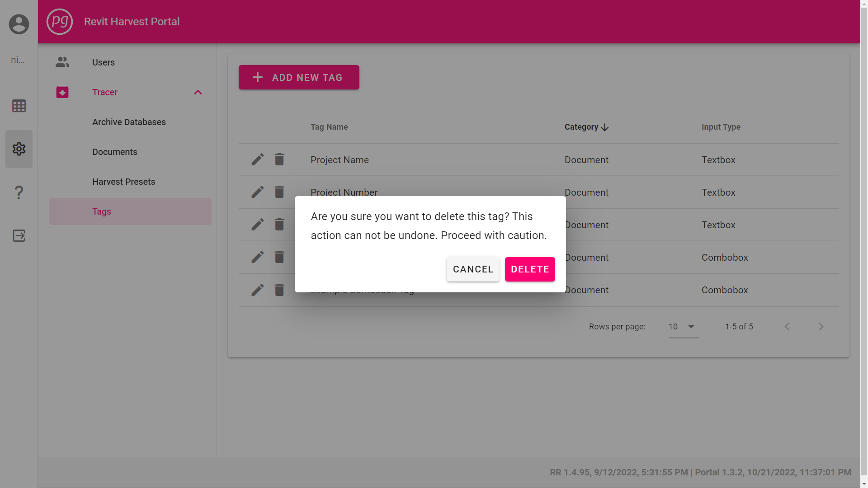Sort by Category using the arrow

coord(605,127)
